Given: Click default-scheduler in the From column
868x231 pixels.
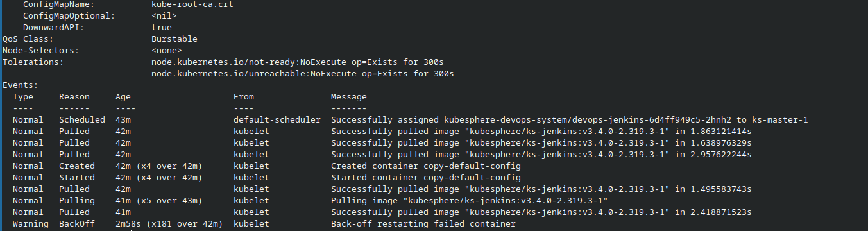Looking at the screenshot, I should 277,120.
